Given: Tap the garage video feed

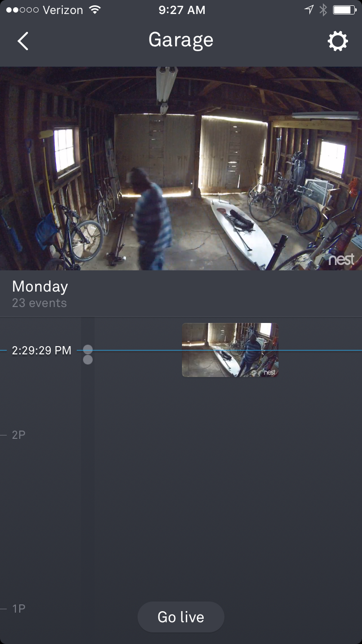Looking at the screenshot, I should (x=181, y=168).
